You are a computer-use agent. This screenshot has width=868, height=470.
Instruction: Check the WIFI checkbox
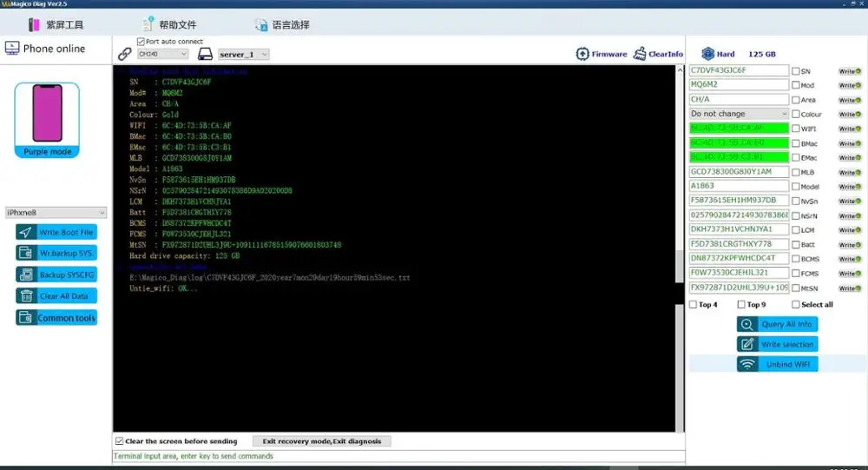click(x=795, y=129)
